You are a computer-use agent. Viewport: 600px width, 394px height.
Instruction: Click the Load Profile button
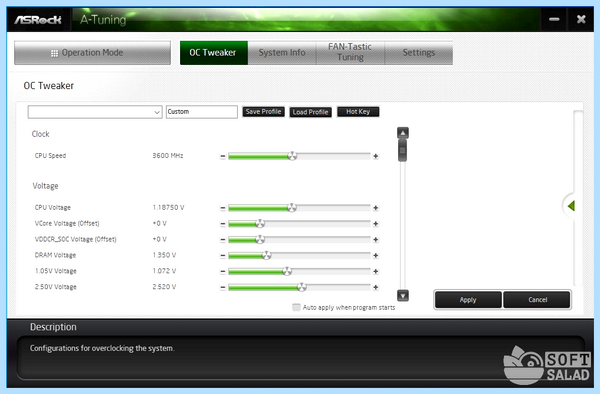point(310,112)
